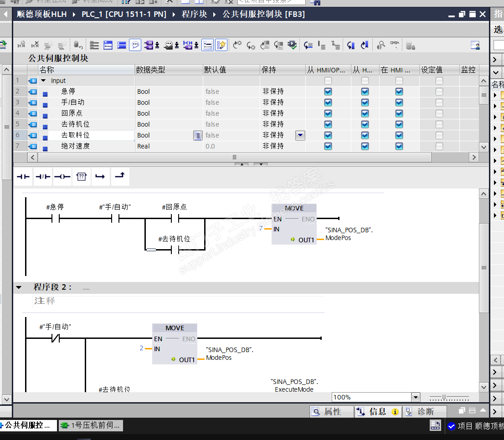Screen dimensions: 504x440
Task: Click the open branch icon
Action: click(100, 177)
